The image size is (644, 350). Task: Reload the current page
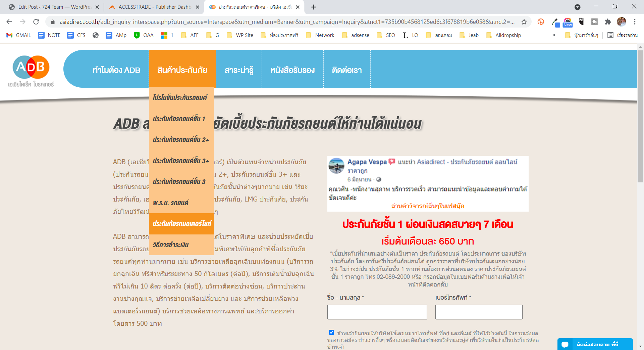tap(36, 22)
